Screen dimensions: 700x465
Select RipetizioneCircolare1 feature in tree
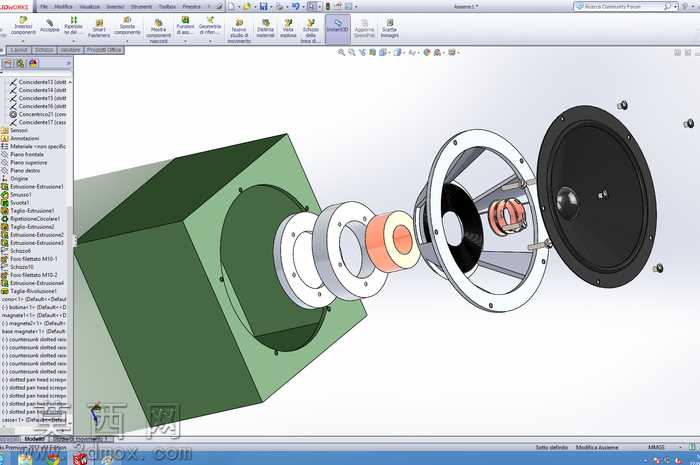[x=30, y=219]
